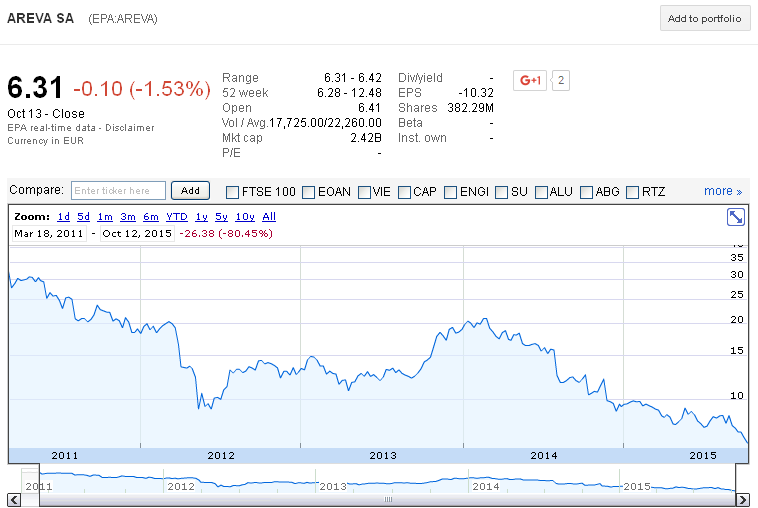This screenshot has height=508, width=758.
Task: Show All chart history
Action: click(269, 217)
